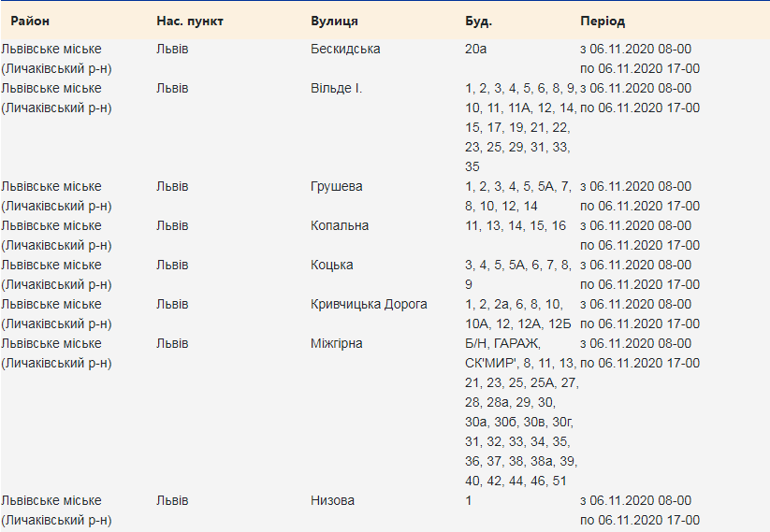Screen dimensions: 770x532
Task: Click the "Буд." column header
Action: click(478, 21)
